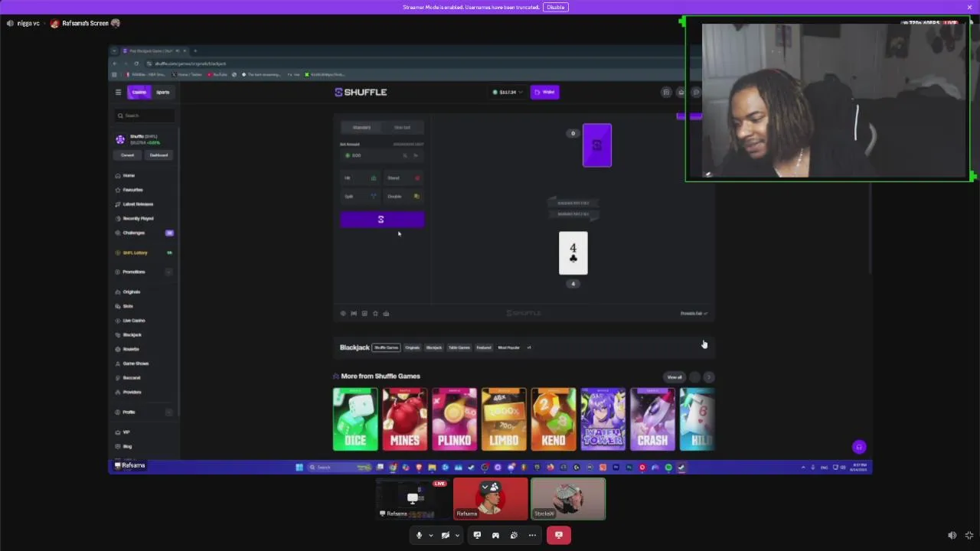Open Roulette in sidebar

pyautogui.click(x=131, y=349)
